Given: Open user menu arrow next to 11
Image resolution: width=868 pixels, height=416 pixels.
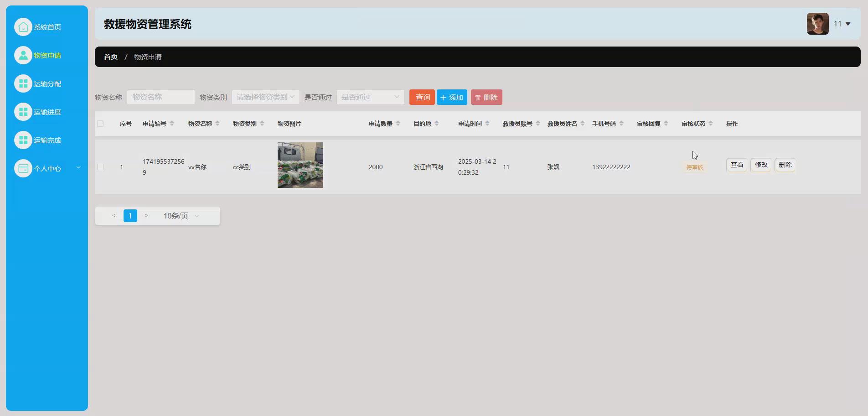Looking at the screenshot, I should pyautogui.click(x=848, y=24).
